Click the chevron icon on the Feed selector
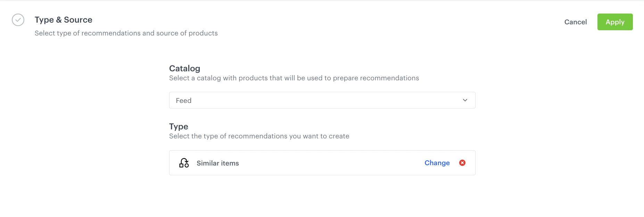 pos(465,100)
